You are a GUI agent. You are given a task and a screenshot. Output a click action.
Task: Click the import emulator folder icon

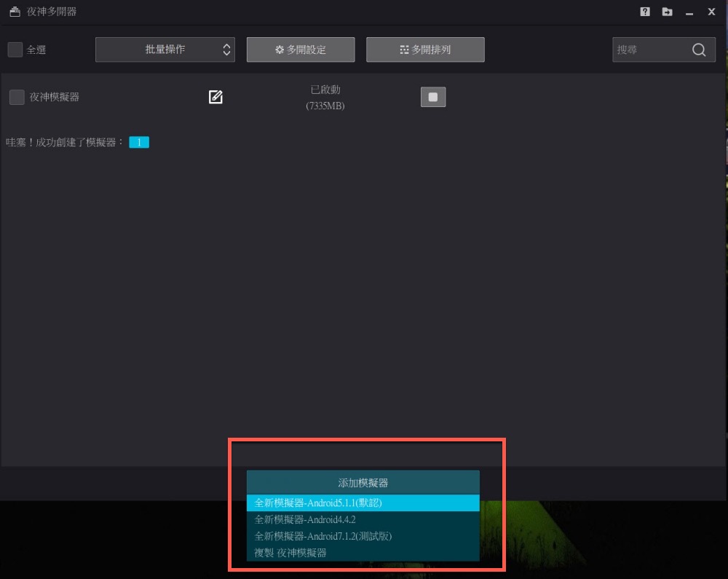(667, 12)
